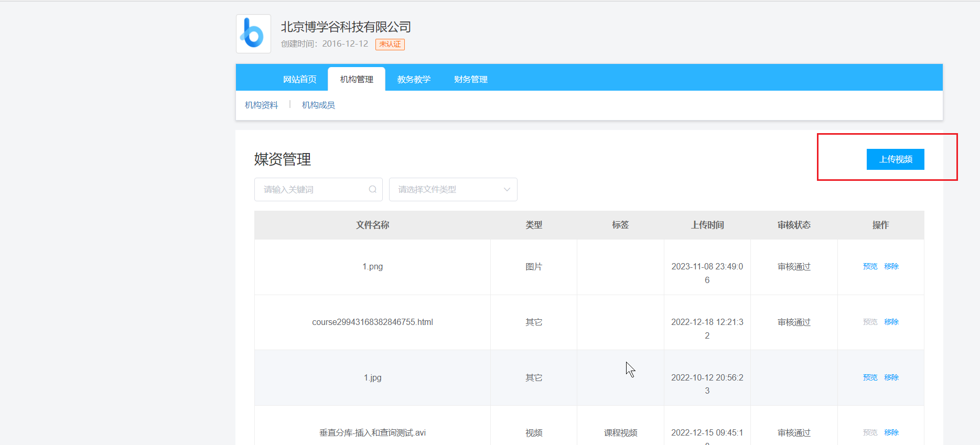980x445 pixels.
Task: Expand the file type dropdown arrow
Action: coord(507,189)
